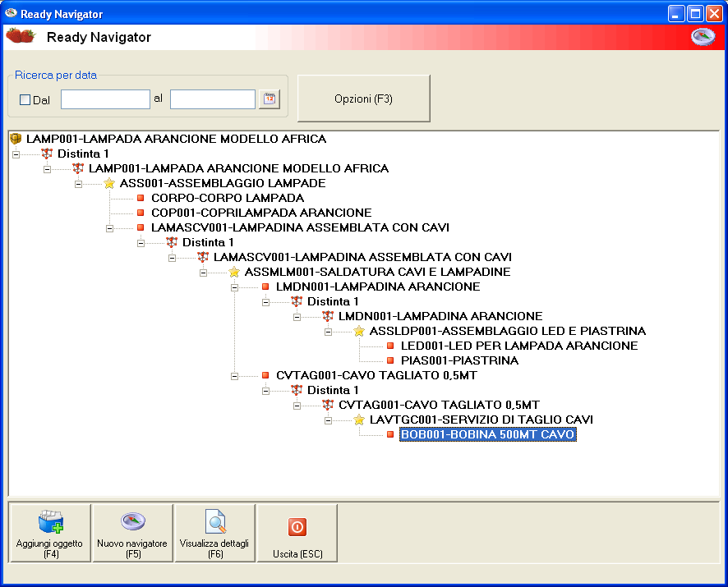Click the Aggiungi oggetto (F4) button
728x587 pixels.
click(49, 533)
